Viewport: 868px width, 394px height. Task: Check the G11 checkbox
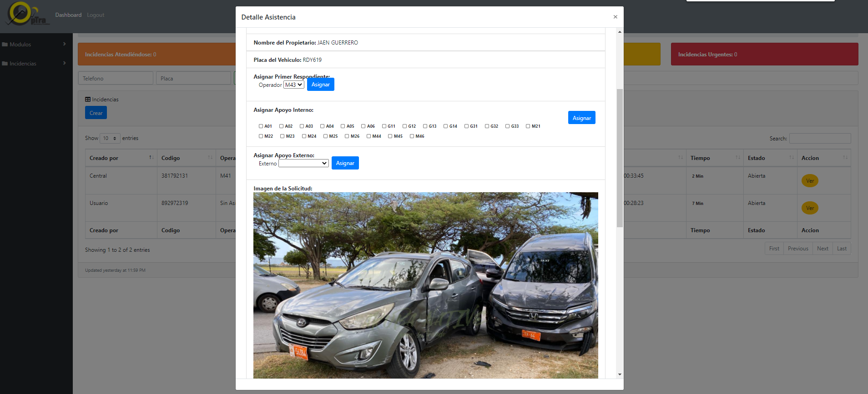point(384,126)
